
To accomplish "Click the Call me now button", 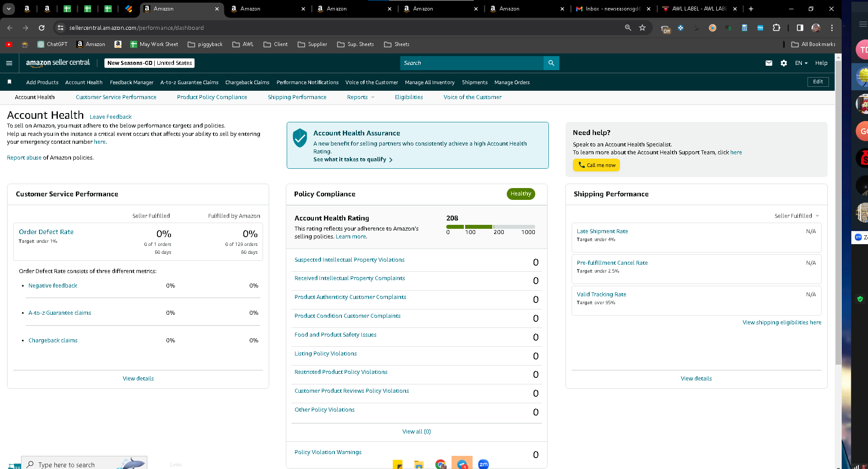I will [596, 165].
